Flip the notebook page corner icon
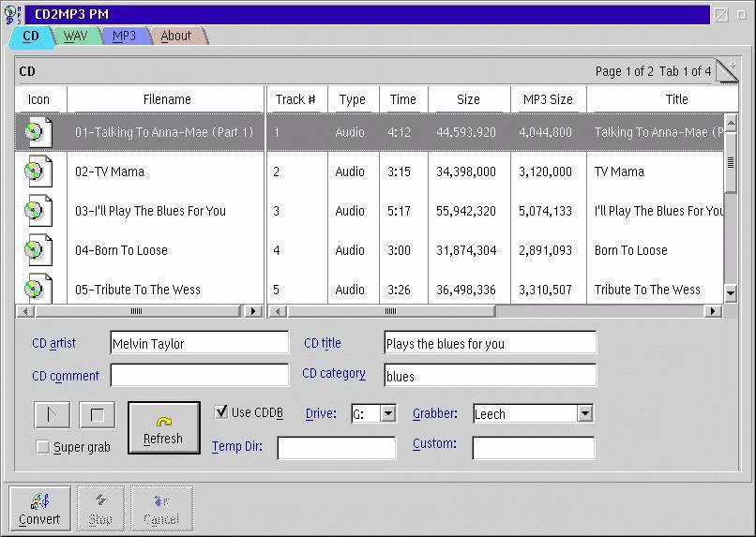This screenshot has height=537, width=756. (x=727, y=71)
